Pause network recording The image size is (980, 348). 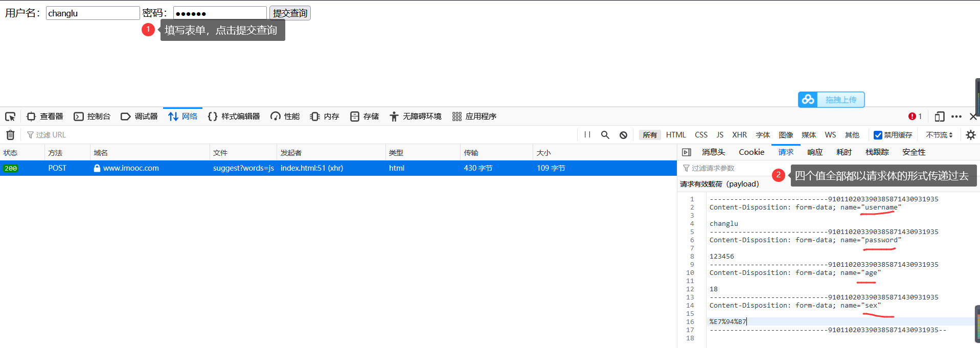click(x=587, y=135)
